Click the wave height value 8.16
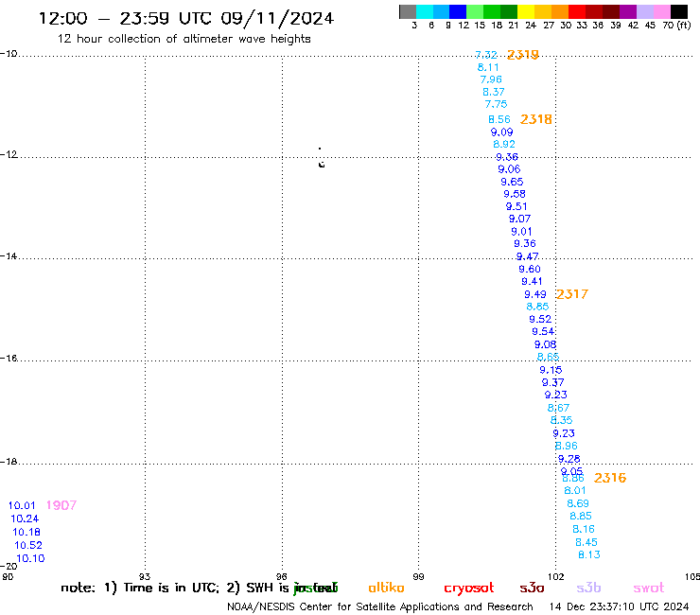This screenshot has height=615, width=700. click(584, 529)
